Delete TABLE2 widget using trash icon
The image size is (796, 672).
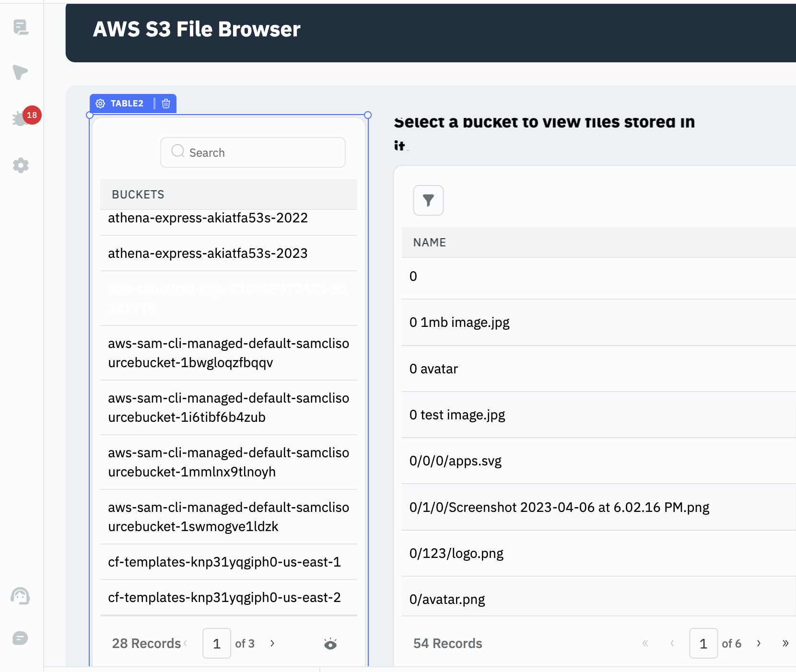166,104
